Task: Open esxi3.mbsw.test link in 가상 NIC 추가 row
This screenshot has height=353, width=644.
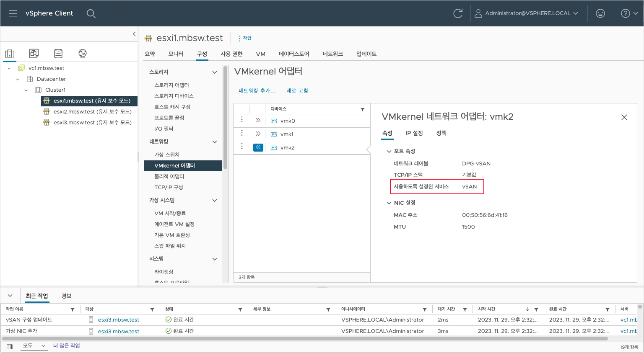Action: pos(119,332)
